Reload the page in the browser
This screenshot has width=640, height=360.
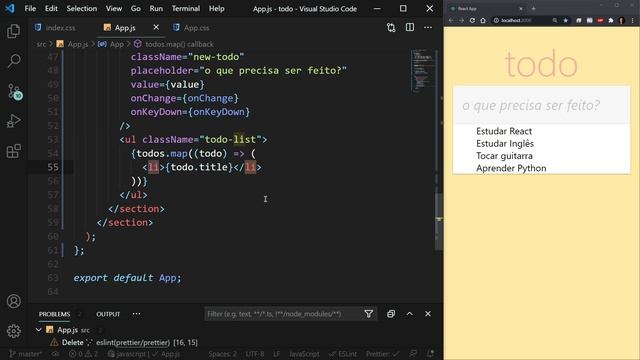point(472,20)
